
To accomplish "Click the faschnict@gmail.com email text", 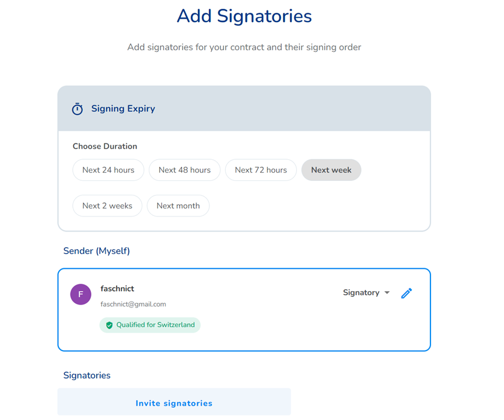I will (133, 304).
